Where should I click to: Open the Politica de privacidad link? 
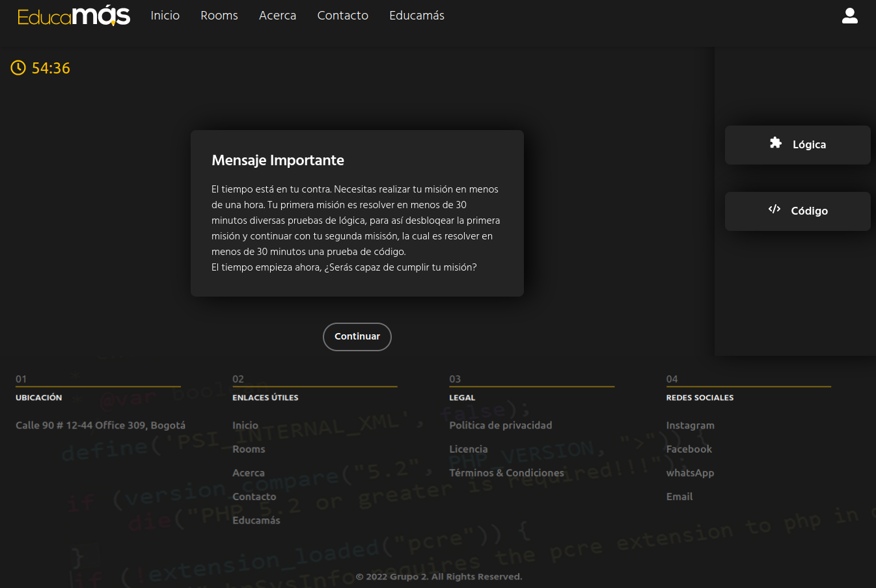pos(500,425)
